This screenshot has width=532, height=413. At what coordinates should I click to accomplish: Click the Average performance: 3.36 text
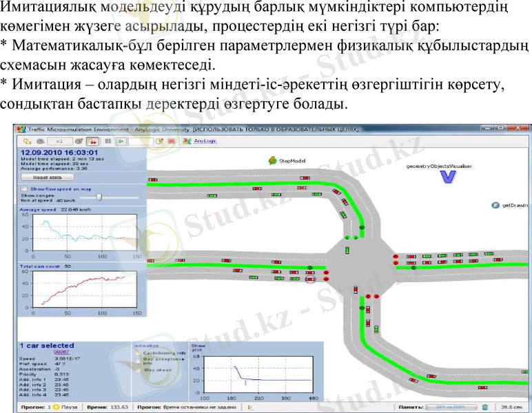54,169
